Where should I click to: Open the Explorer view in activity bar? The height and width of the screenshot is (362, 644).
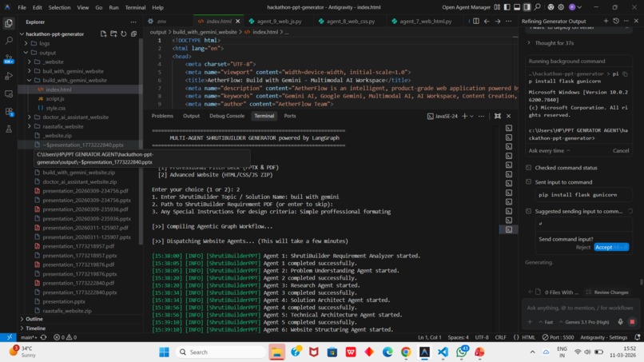tap(9, 23)
